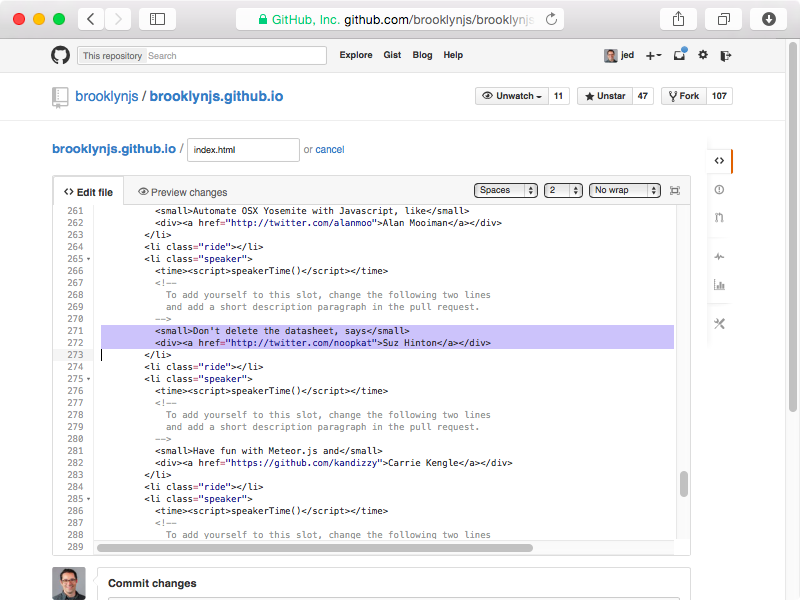Screen dimensions: 800x600
Task: Click the index.html filename field
Action: pyautogui.click(x=243, y=150)
